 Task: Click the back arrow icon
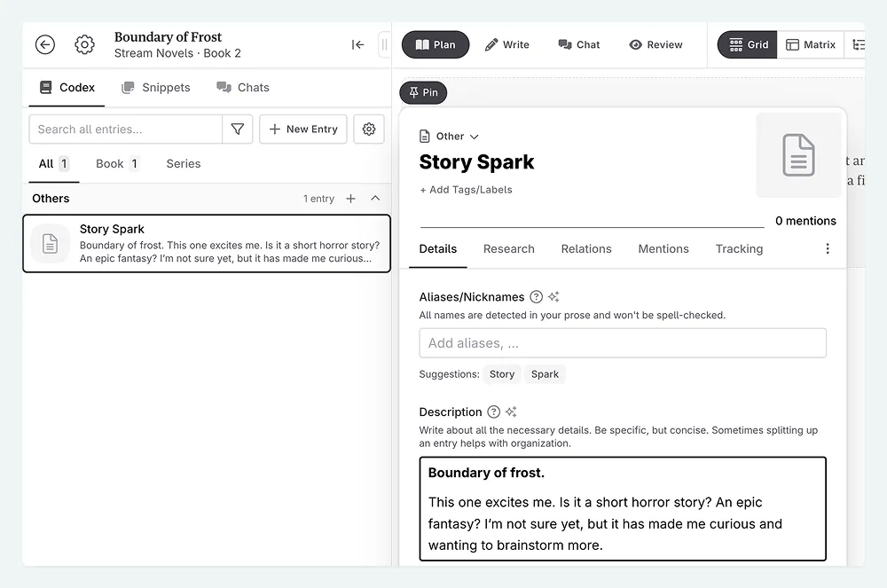coord(45,44)
